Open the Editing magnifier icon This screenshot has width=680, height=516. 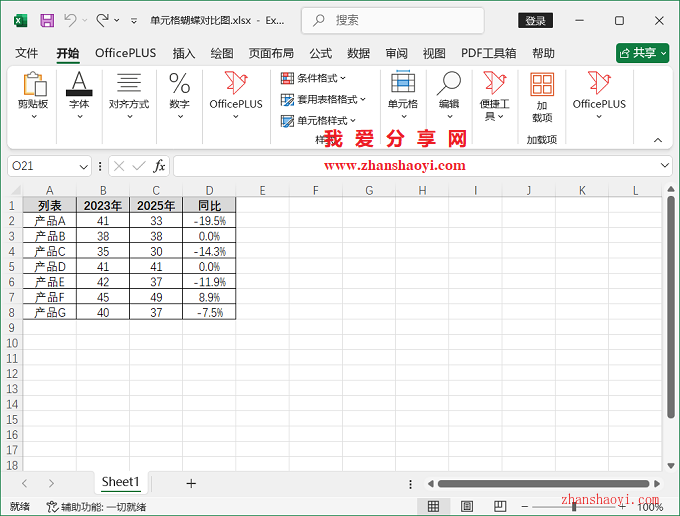pos(449,95)
